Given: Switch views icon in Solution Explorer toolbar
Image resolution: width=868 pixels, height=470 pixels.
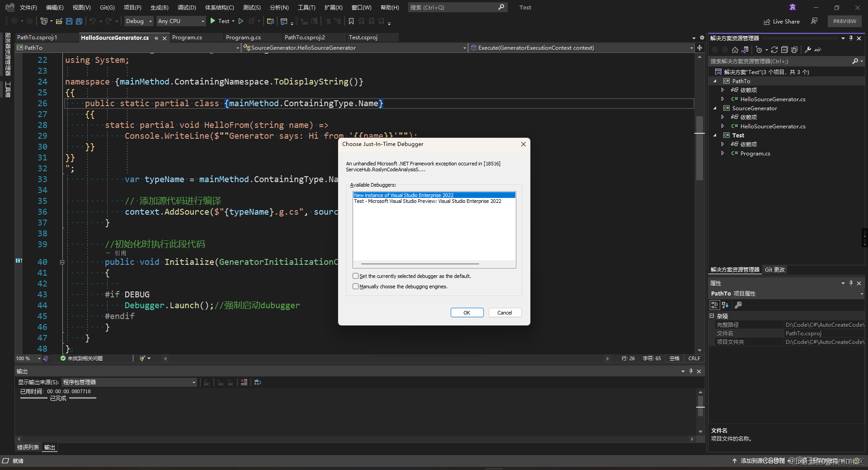Looking at the screenshot, I should 745,50.
